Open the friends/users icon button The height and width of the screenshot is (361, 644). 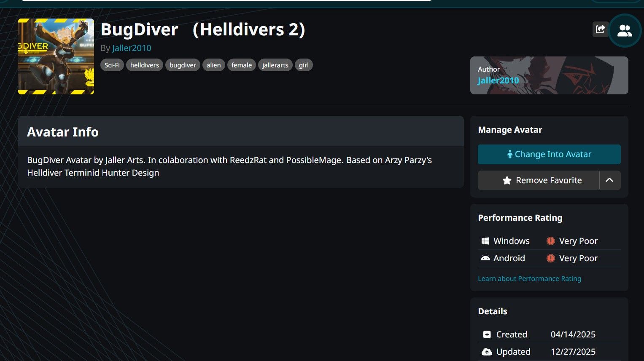[x=625, y=30]
